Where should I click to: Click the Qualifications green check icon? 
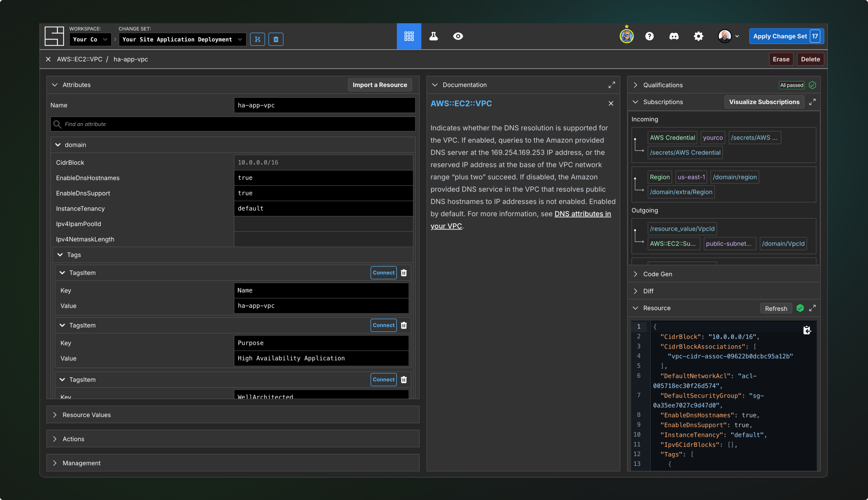[x=813, y=85]
